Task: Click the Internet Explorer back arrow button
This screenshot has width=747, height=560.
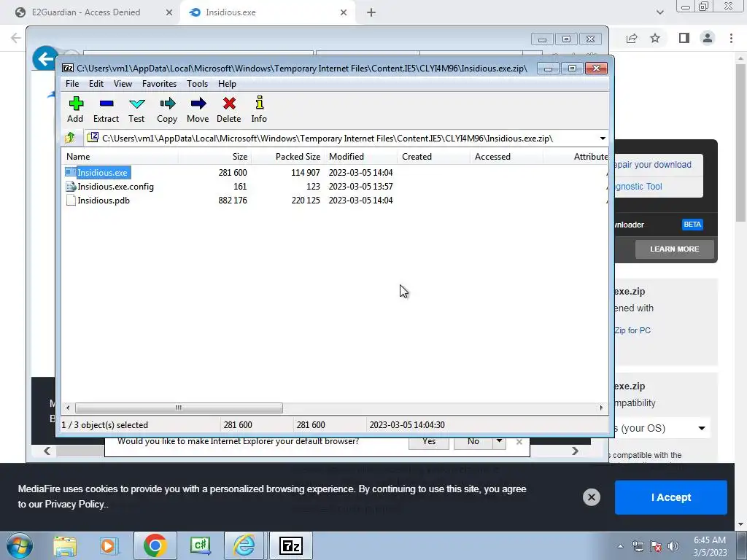Action: 44,59
